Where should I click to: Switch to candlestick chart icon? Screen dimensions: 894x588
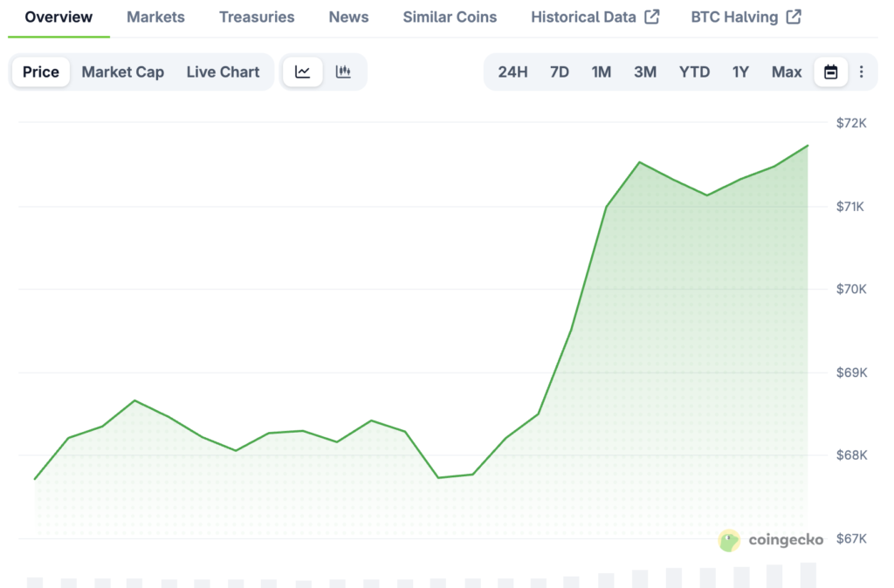pyautogui.click(x=343, y=72)
